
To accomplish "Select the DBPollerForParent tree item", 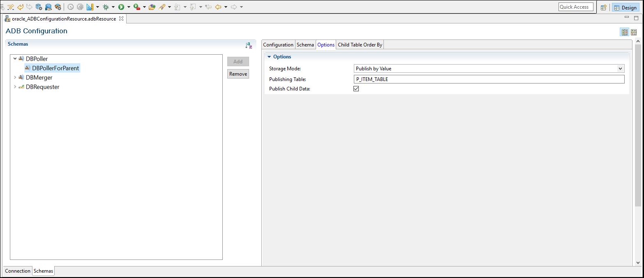I will click(55, 68).
